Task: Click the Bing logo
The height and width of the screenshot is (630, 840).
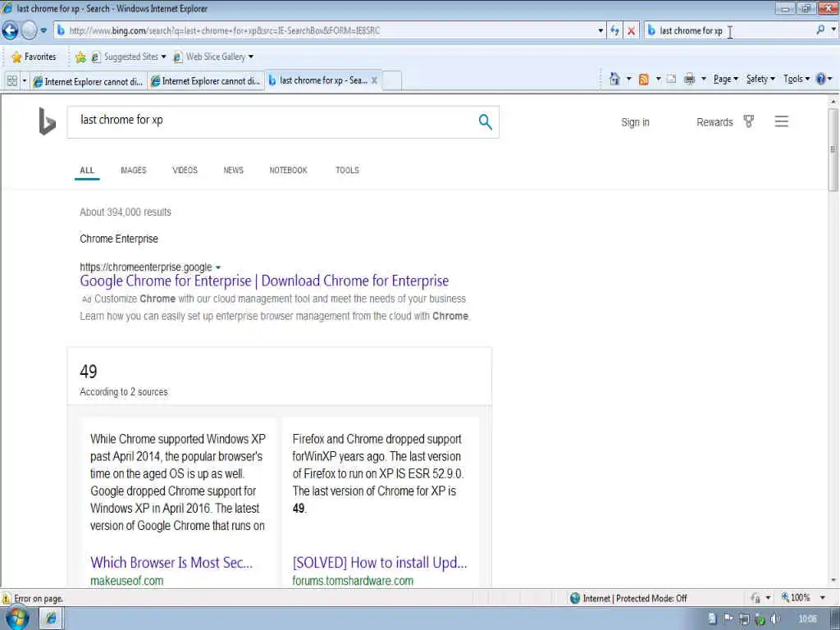Action: point(47,121)
